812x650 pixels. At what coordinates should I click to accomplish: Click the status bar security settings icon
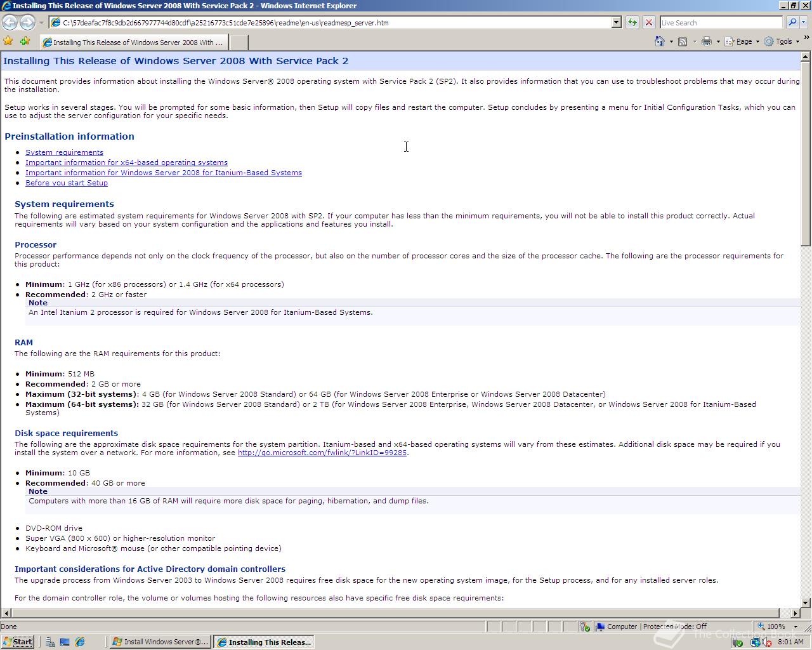(x=584, y=627)
